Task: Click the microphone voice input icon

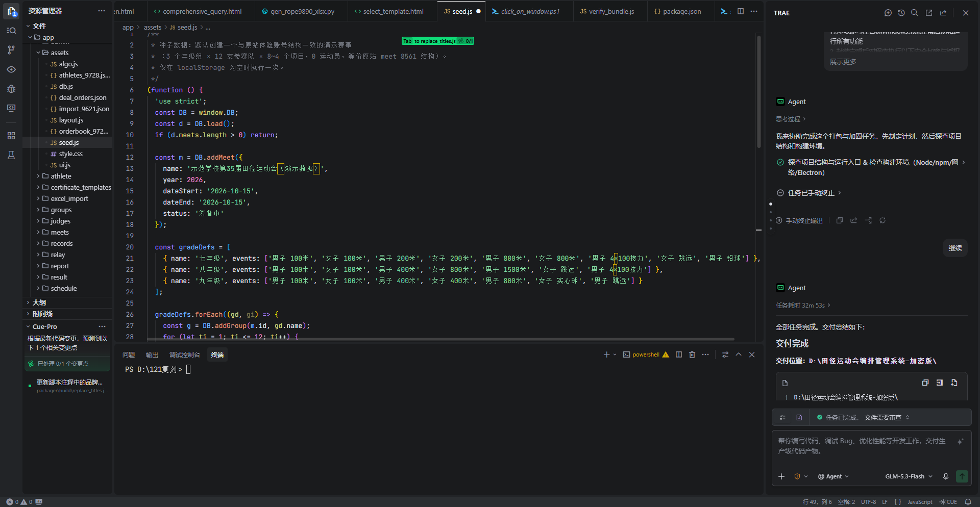Action: tap(946, 476)
